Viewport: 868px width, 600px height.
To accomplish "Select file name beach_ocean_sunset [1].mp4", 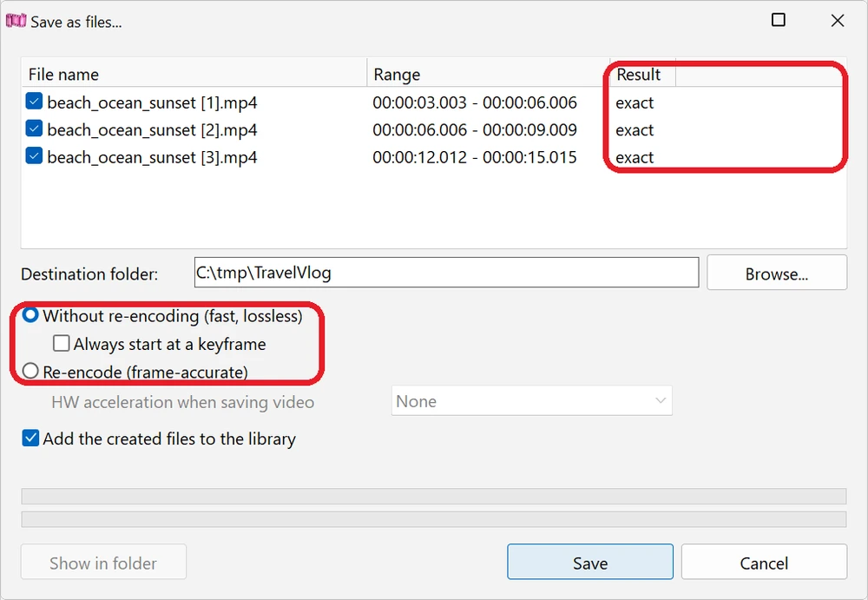I will (152, 102).
